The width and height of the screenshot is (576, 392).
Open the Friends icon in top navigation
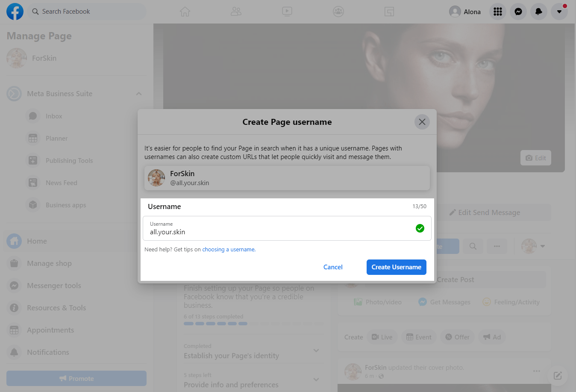coord(236,12)
